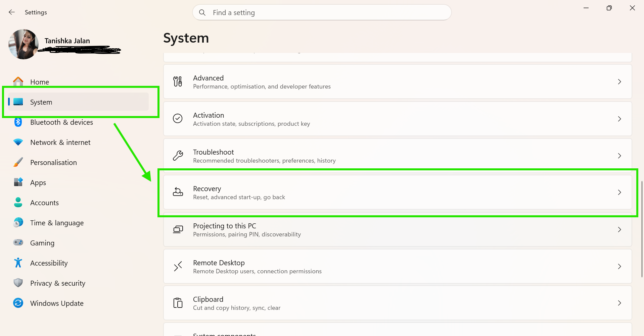Expand the Remote Desktop row chevron
This screenshot has height=336, width=644.
[x=619, y=267]
